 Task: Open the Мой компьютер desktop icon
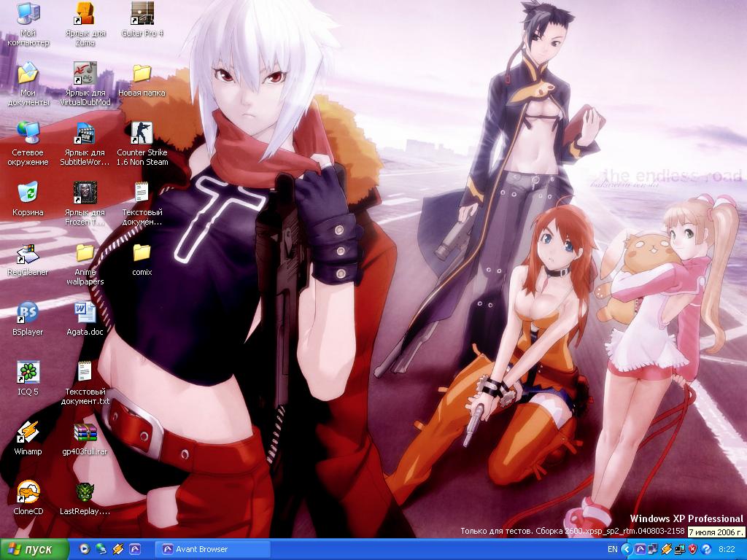(28, 15)
